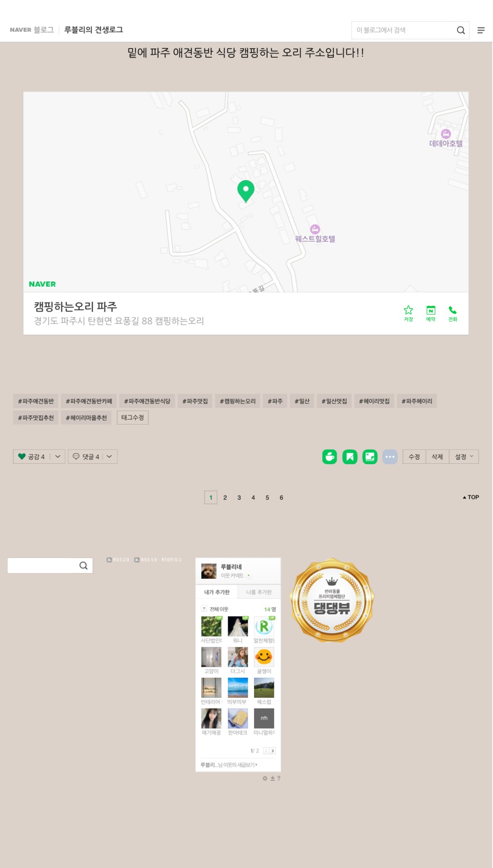Open the more share options ellipsis icon
Viewport: 493px width, 868px height.
click(390, 457)
